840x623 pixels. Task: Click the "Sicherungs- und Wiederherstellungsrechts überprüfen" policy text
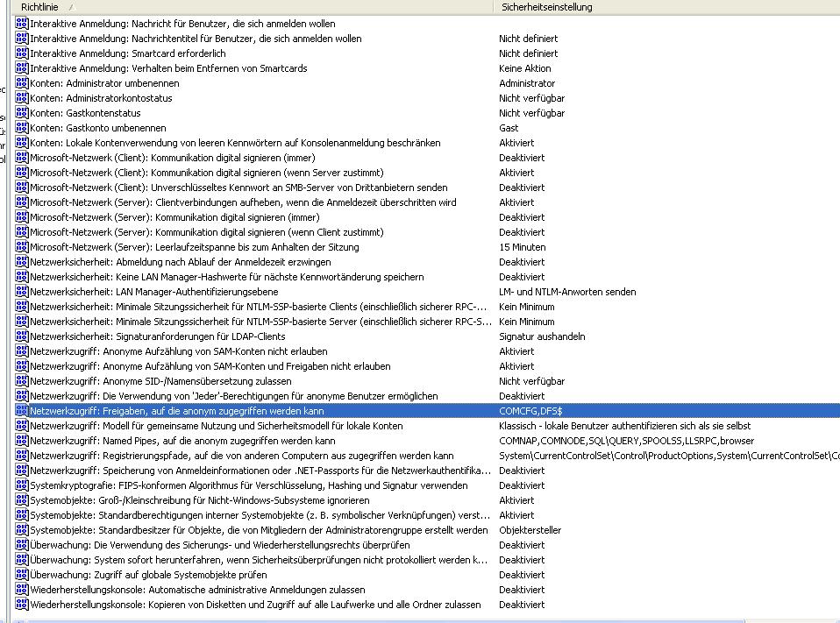click(x=220, y=545)
